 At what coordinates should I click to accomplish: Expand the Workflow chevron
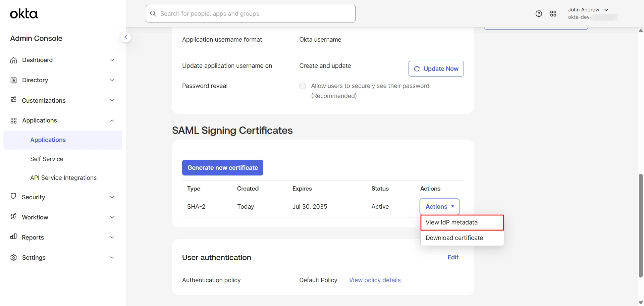112,217
